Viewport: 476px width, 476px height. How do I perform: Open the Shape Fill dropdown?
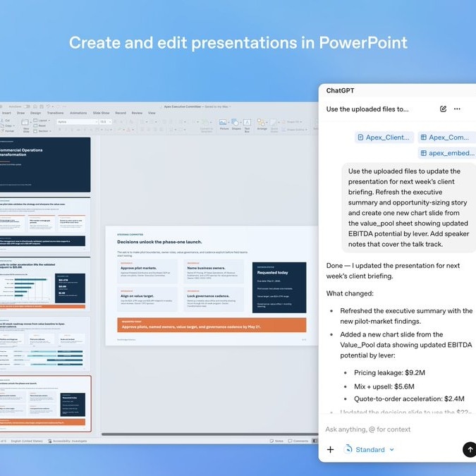[293, 122]
